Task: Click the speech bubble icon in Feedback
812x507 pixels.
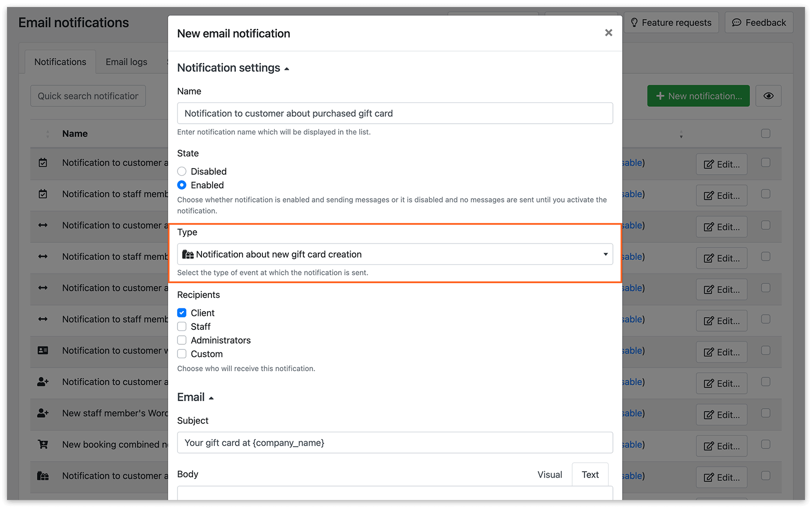Action: pos(737,22)
